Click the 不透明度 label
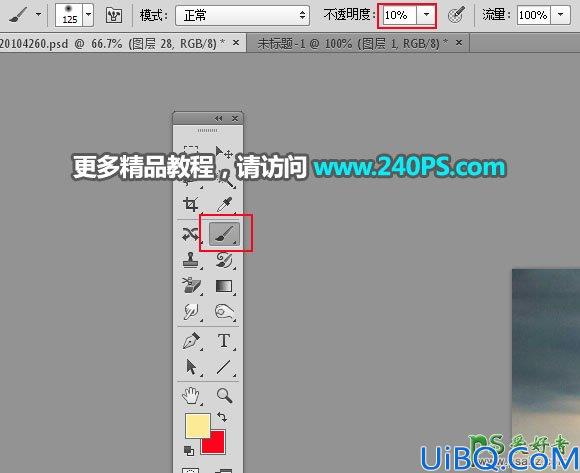This screenshot has height=473, width=580. click(349, 15)
